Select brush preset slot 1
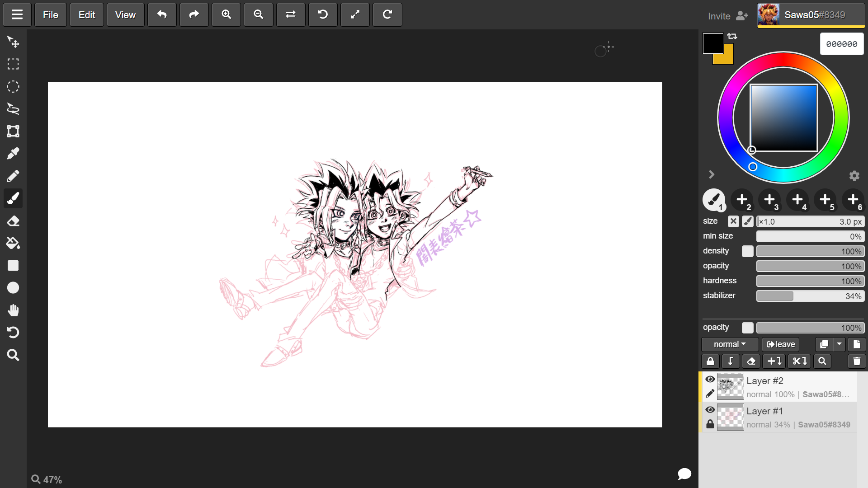The width and height of the screenshot is (868, 488). point(714,200)
